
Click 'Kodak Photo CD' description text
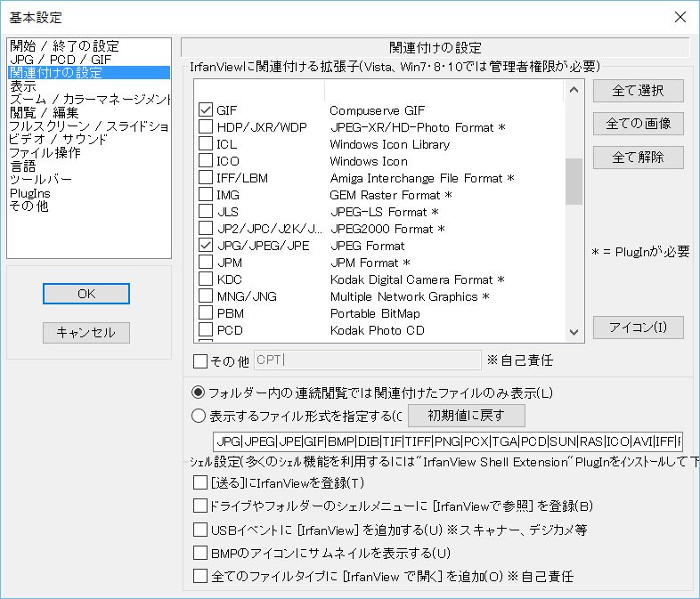point(378,330)
